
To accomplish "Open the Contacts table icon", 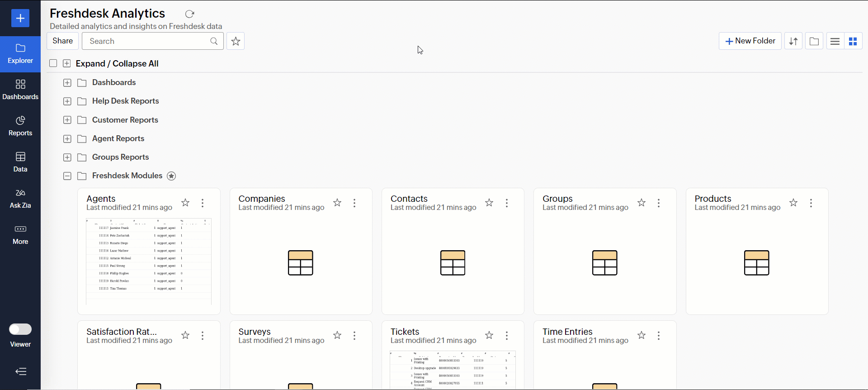I will point(453,263).
